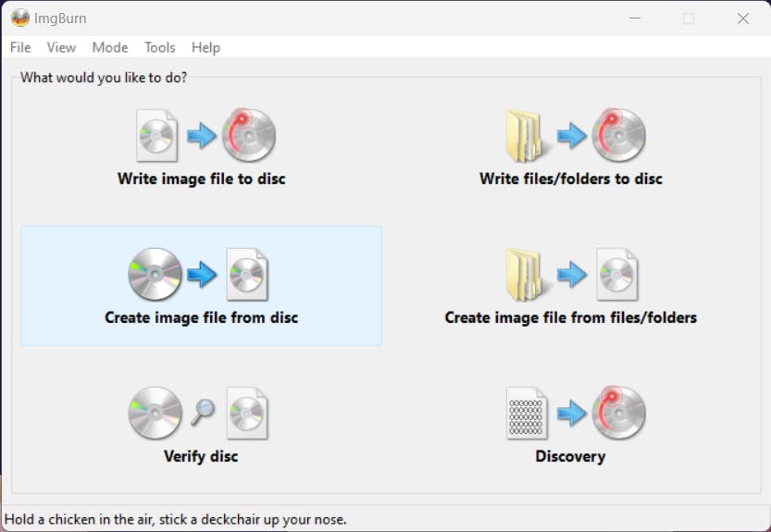
Task: Click the blue arrow above 'Create image file from files/folders'
Action: (x=571, y=274)
